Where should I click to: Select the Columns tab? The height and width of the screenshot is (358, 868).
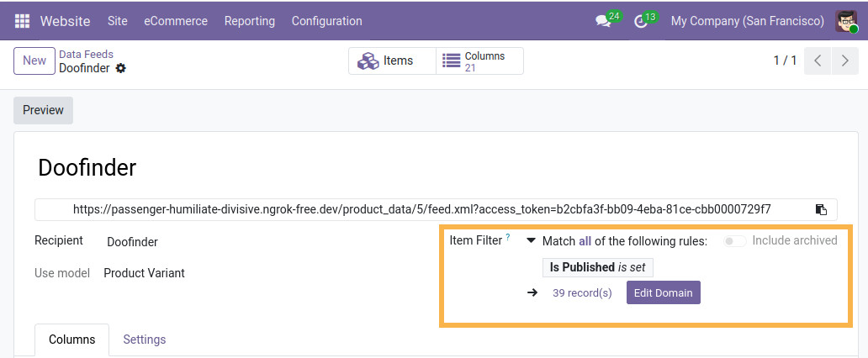tap(72, 340)
